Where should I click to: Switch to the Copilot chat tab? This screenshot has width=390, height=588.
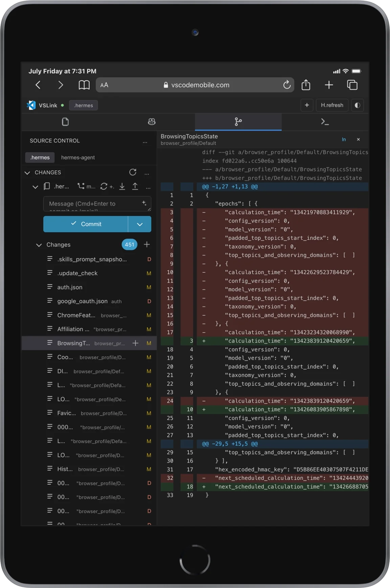click(x=152, y=122)
